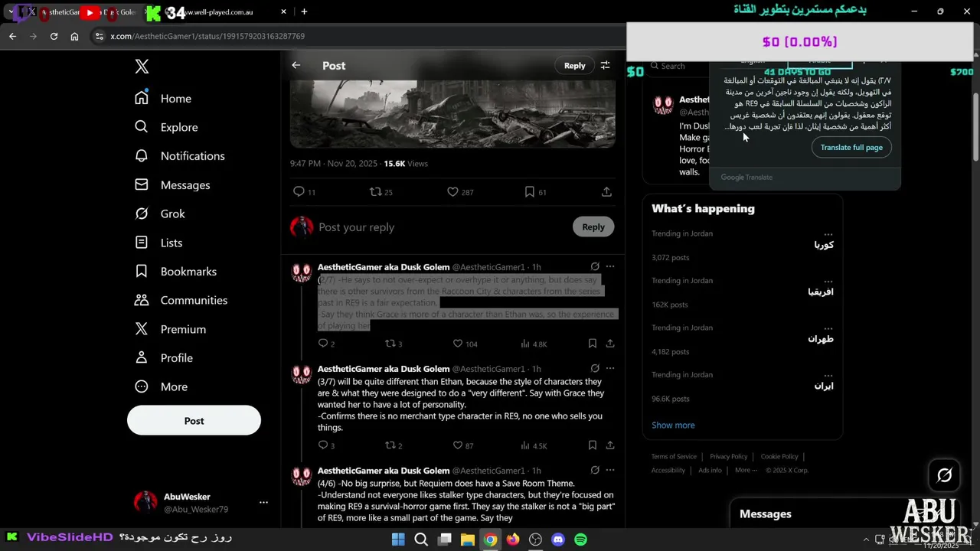This screenshot has height=551, width=980.
Task: Open Grok from the sidebar
Action: click(160, 214)
